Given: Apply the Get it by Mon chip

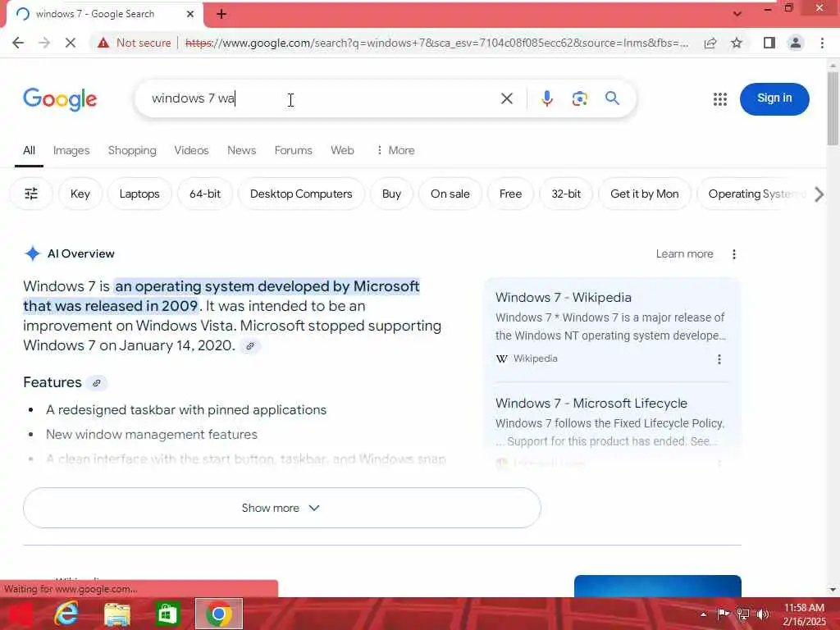Looking at the screenshot, I should coord(645,194).
